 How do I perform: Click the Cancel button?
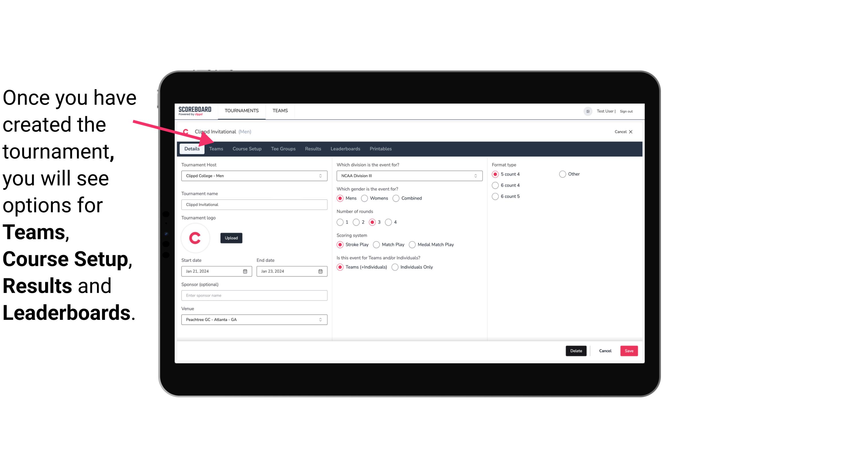click(604, 351)
